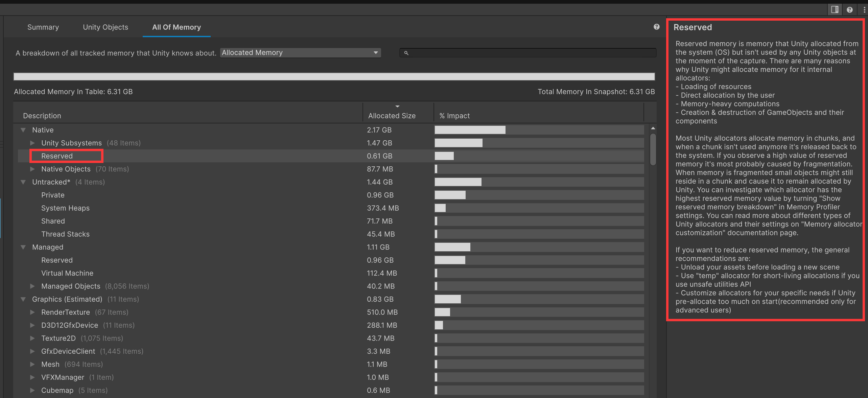Sort by the % Impact column header

pyautogui.click(x=454, y=116)
